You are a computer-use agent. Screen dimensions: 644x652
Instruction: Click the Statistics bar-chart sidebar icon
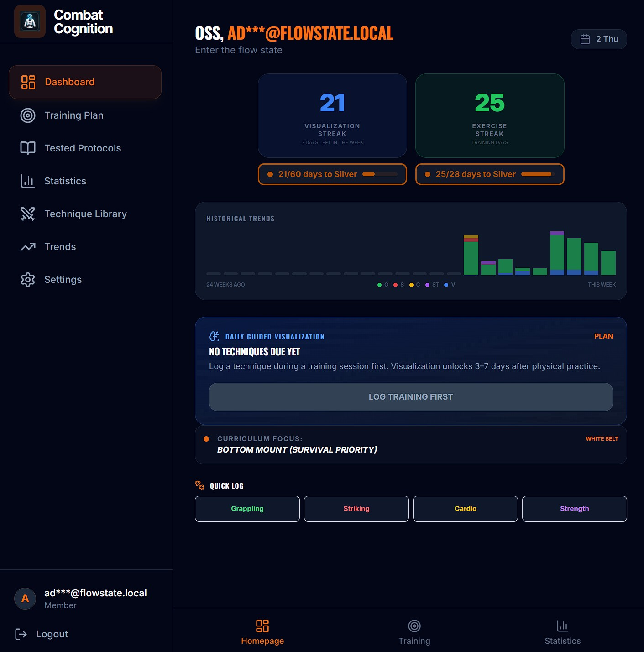coord(27,181)
